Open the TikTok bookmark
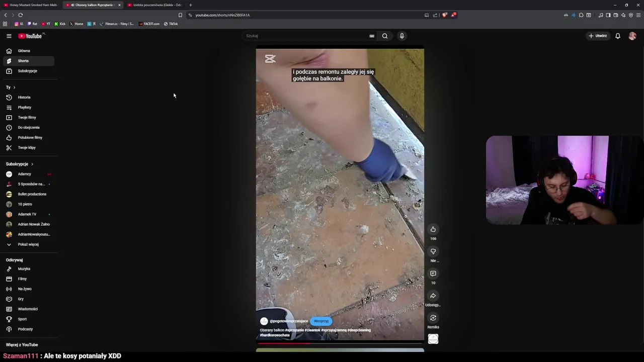This screenshot has width=644, height=362. [x=171, y=24]
